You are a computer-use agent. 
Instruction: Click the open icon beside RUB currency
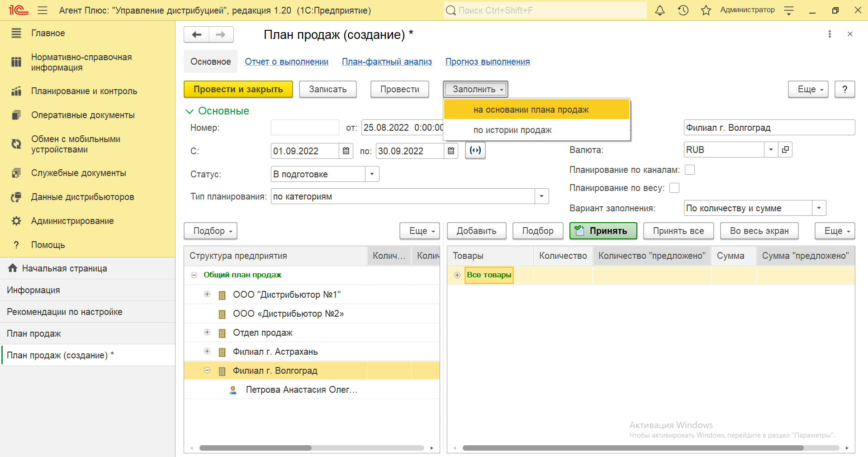tap(786, 150)
